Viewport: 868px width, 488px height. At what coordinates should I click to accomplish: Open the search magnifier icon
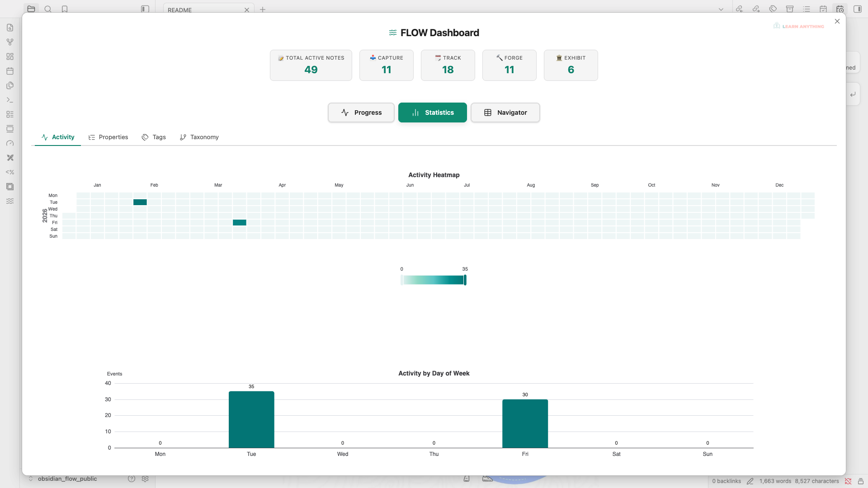(x=48, y=9)
